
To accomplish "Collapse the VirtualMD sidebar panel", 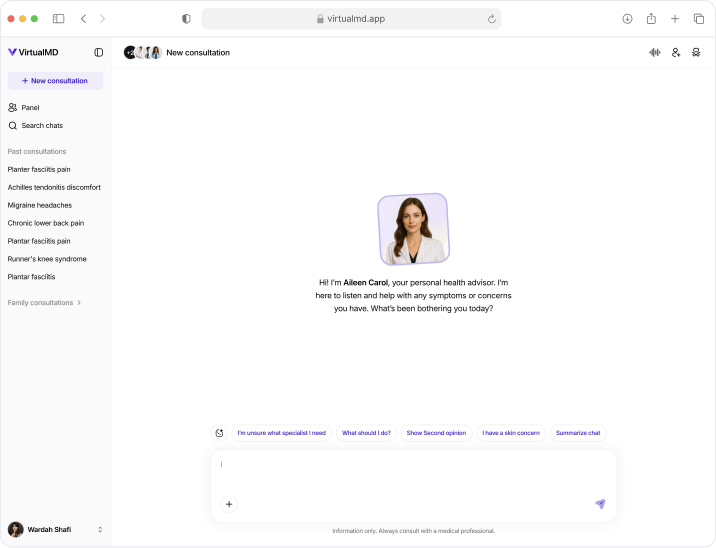I will tap(99, 53).
